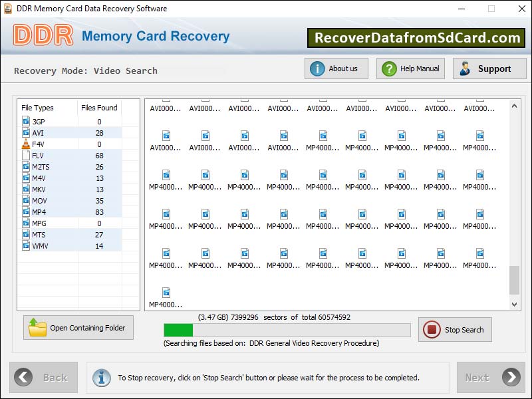Open the Help Manual button label
Screen dimensions: 532x399
coord(420,68)
